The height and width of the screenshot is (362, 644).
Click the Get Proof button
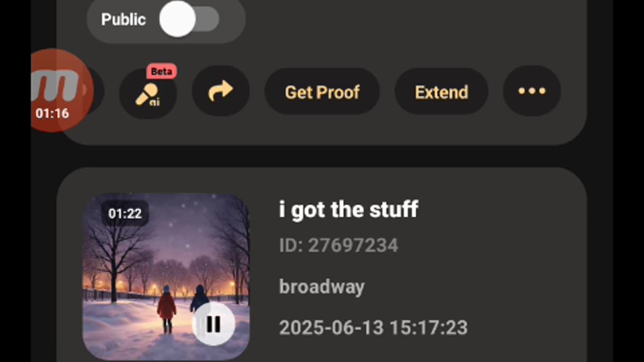tap(322, 92)
